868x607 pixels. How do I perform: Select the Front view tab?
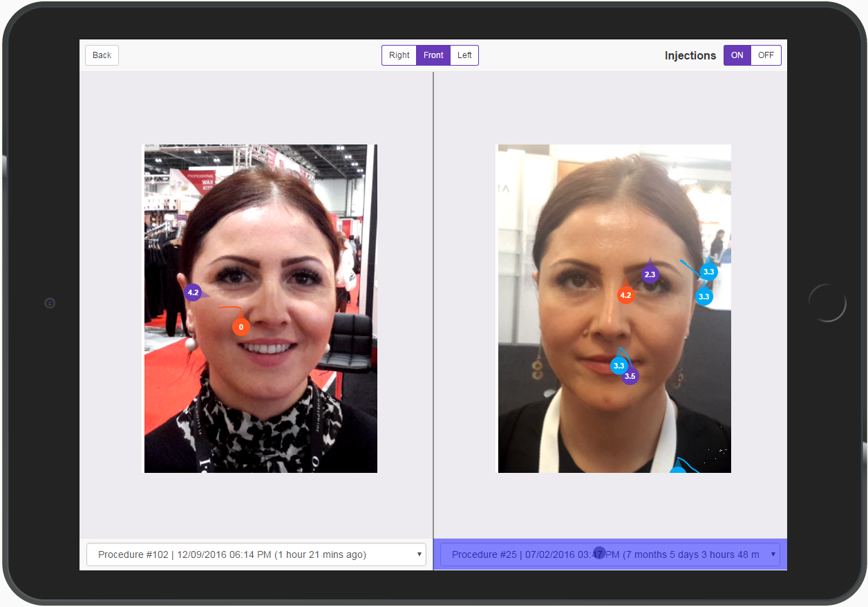pyautogui.click(x=433, y=55)
